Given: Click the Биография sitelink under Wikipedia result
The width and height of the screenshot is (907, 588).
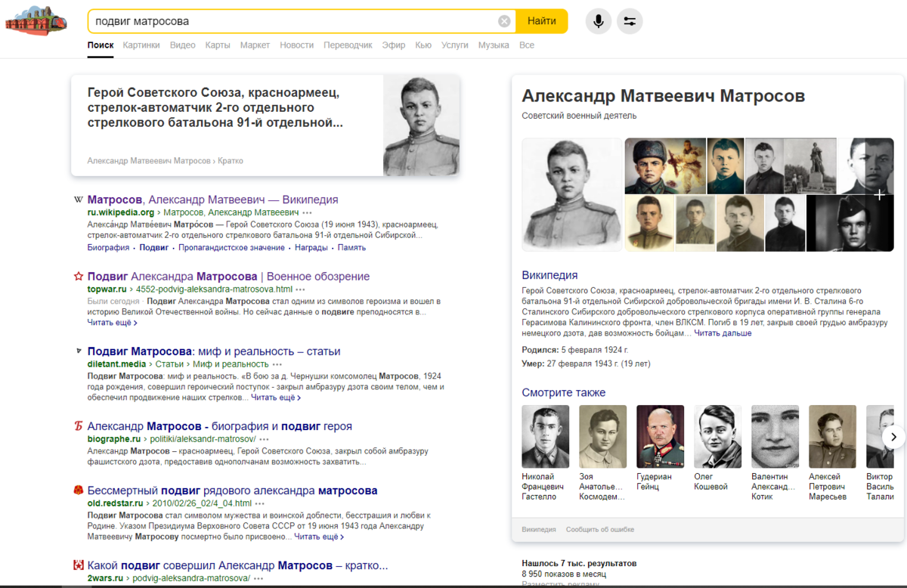Looking at the screenshot, I should pos(108,248).
